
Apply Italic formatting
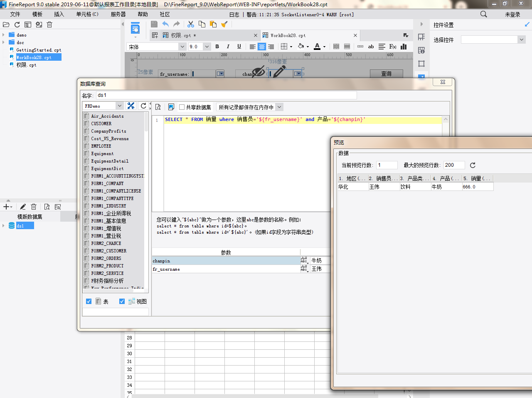pos(228,47)
